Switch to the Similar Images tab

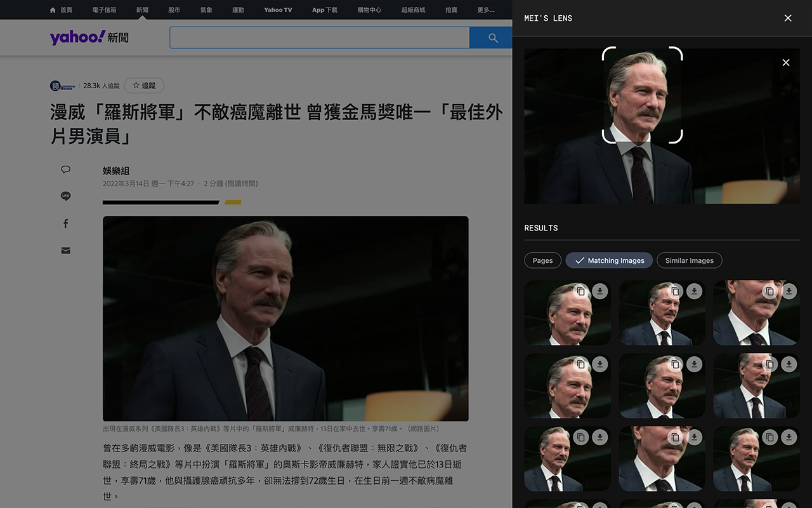690,260
